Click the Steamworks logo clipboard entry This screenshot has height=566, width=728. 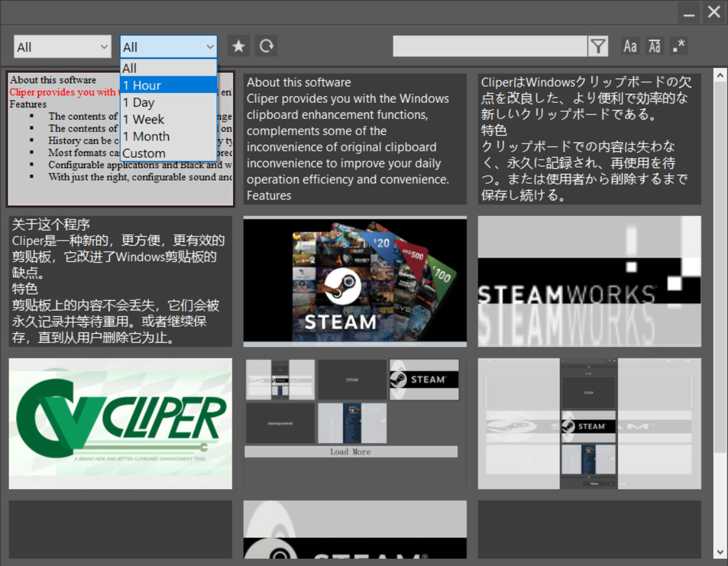click(x=589, y=281)
